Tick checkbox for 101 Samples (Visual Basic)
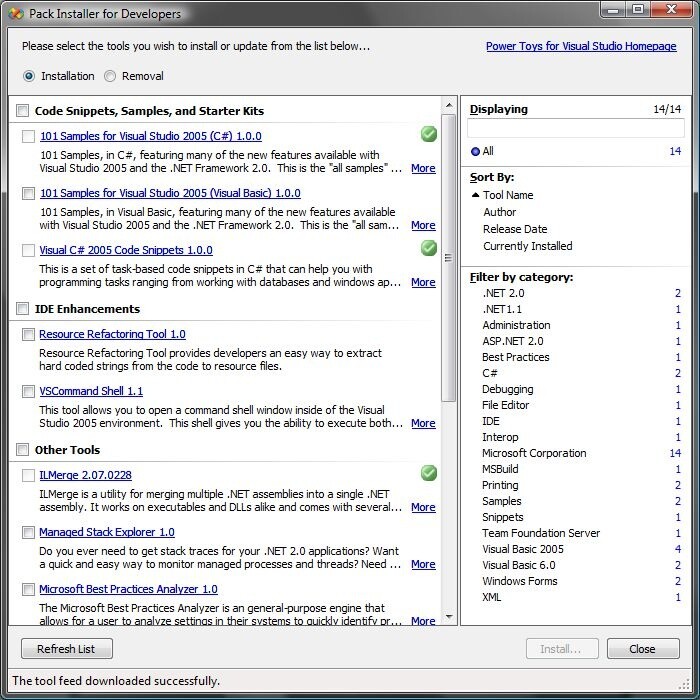Screen dimensions: 700x700 (x=28, y=193)
